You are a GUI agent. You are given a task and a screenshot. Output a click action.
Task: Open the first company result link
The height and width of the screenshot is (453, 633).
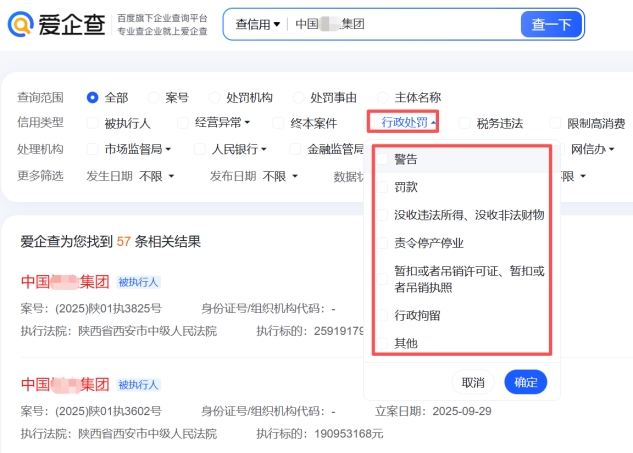(64, 281)
